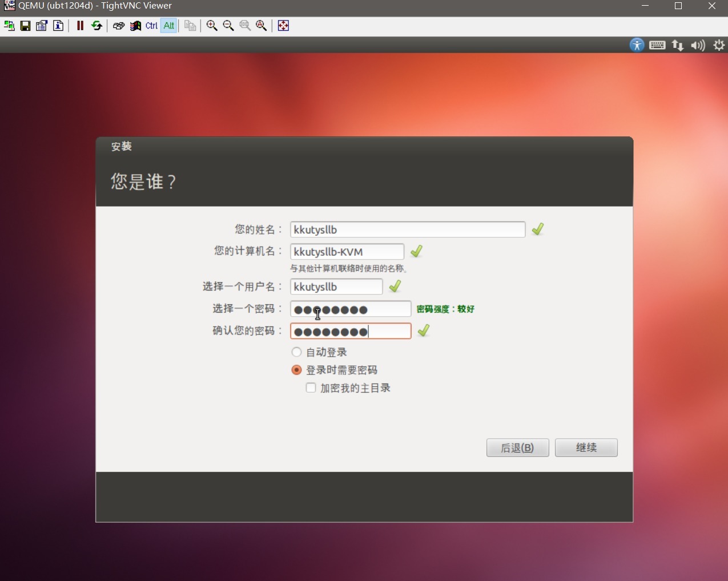Click the 密码强度:较好 strength text
The image size is (728, 581).
coord(445,309)
